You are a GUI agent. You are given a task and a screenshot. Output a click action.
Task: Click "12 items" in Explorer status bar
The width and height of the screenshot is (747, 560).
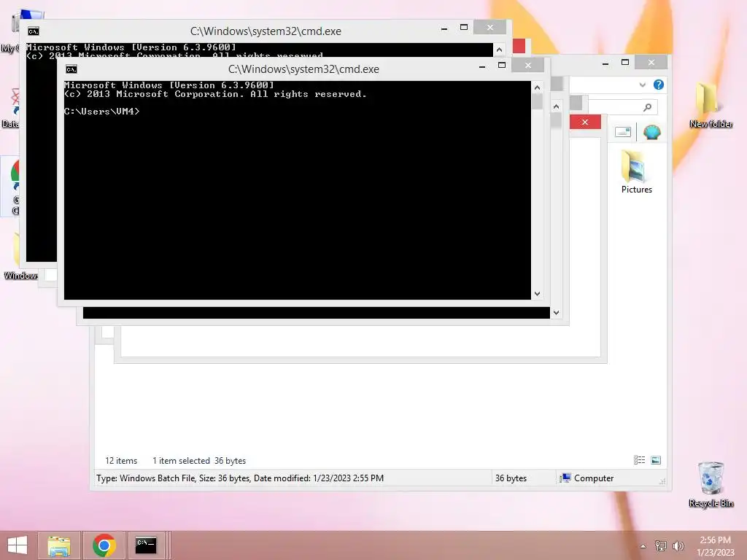121,461
